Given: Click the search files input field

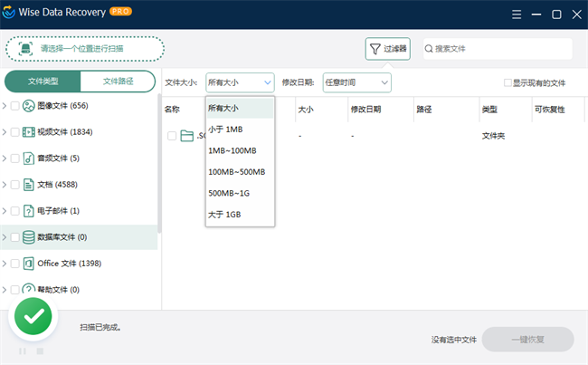Looking at the screenshot, I should pyautogui.click(x=501, y=49).
